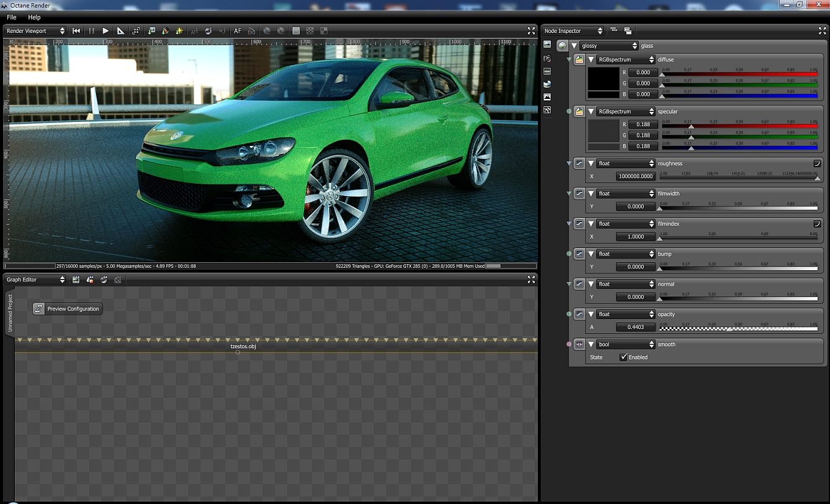Maximize the Render Viewport panel
Screen dimensions: 830x504
(531, 31)
